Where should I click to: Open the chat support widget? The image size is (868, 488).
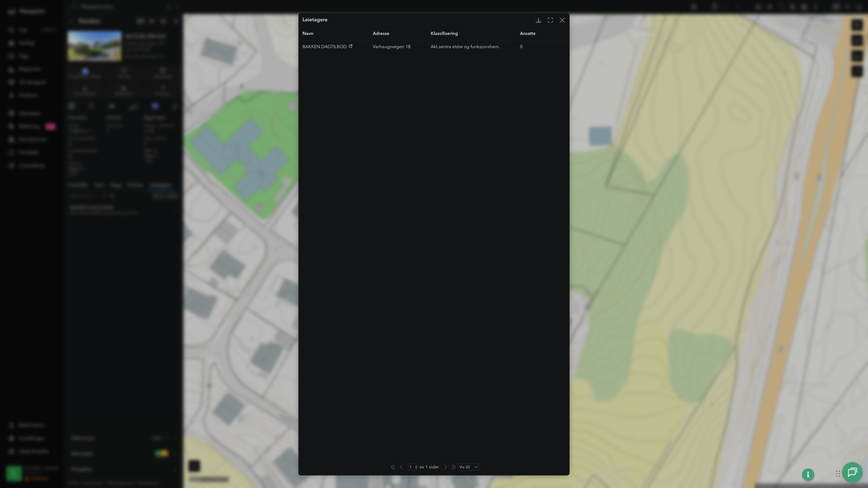(852, 472)
